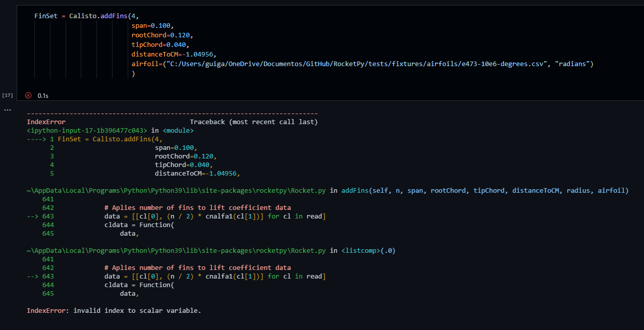Image resolution: width=644 pixels, height=330 pixels.
Task: Click traceback arrow line '----> 1 FinSet'
Action: [x=95, y=139]
